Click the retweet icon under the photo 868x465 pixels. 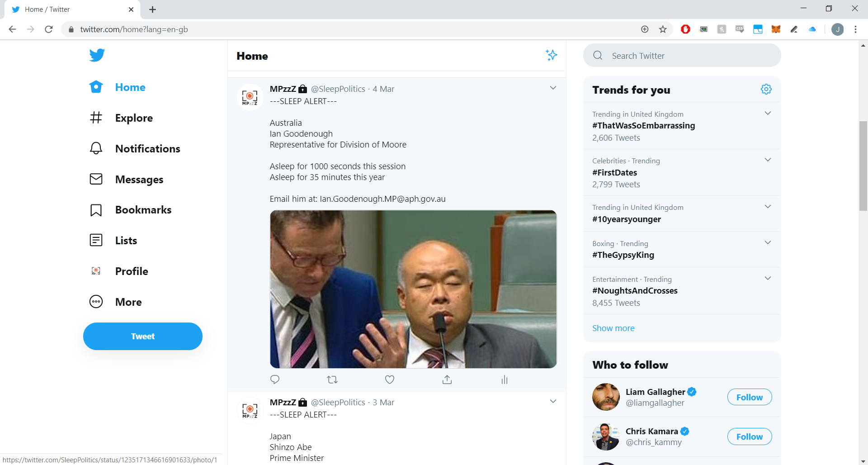pos(332,380)
